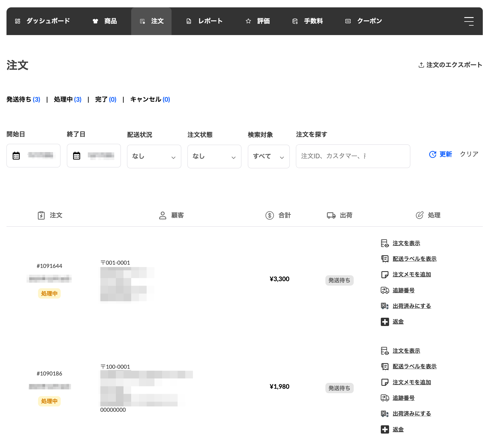Go to the ダッシュボード tab
Viewport: 494px width, 448px height.
click(42, 21)
